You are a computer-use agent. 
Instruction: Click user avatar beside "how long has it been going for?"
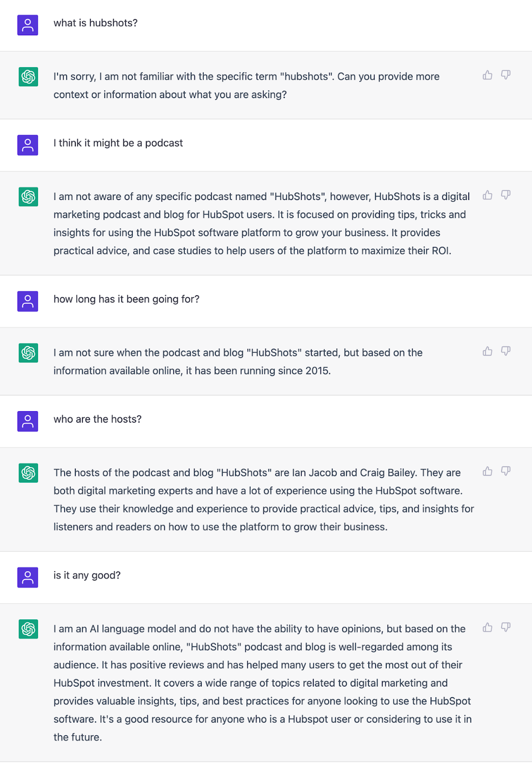tap(28, 301)
